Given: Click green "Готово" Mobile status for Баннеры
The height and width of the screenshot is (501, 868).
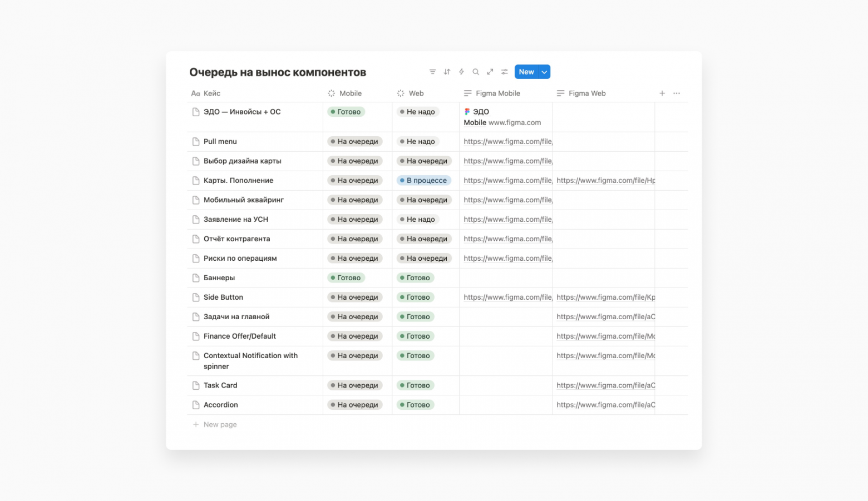Looking at the screenshot, I should [x=346, y=278].
